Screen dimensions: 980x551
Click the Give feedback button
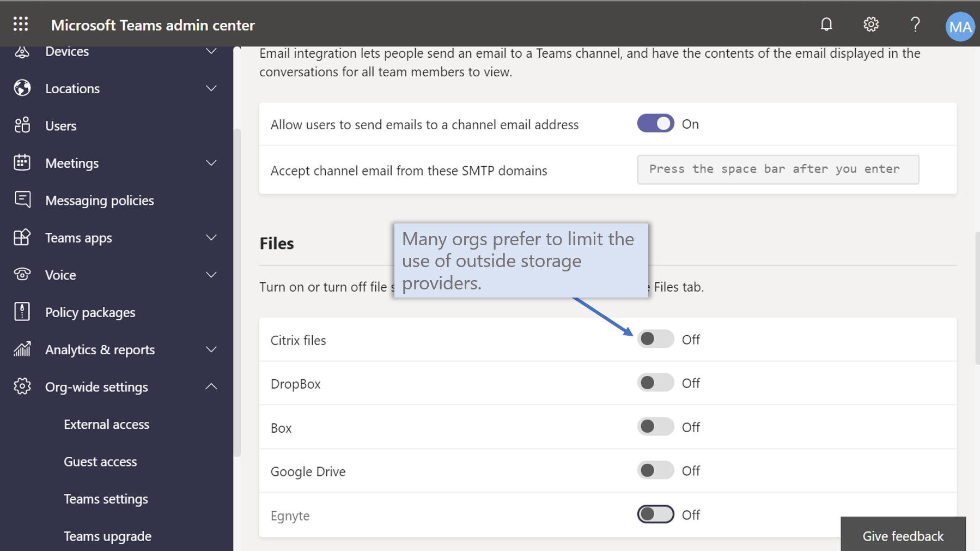tap(903, 536)
